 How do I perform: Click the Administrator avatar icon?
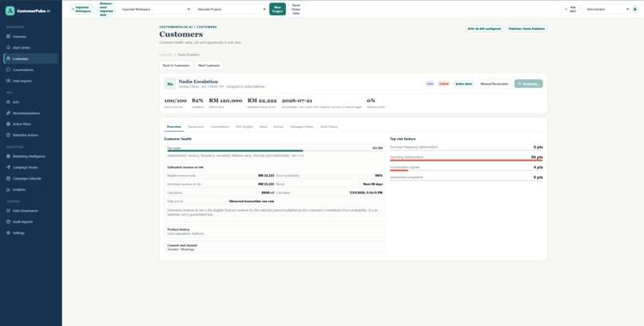tap(635, 9)
